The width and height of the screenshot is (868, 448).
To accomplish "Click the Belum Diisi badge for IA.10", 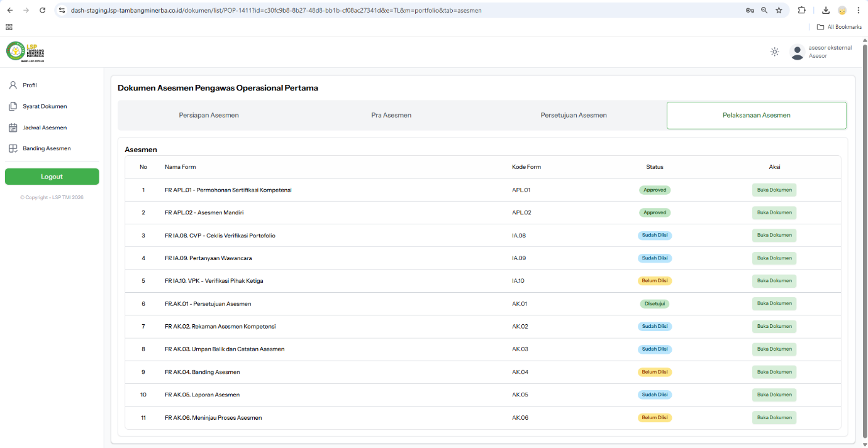I will point(655,281).
